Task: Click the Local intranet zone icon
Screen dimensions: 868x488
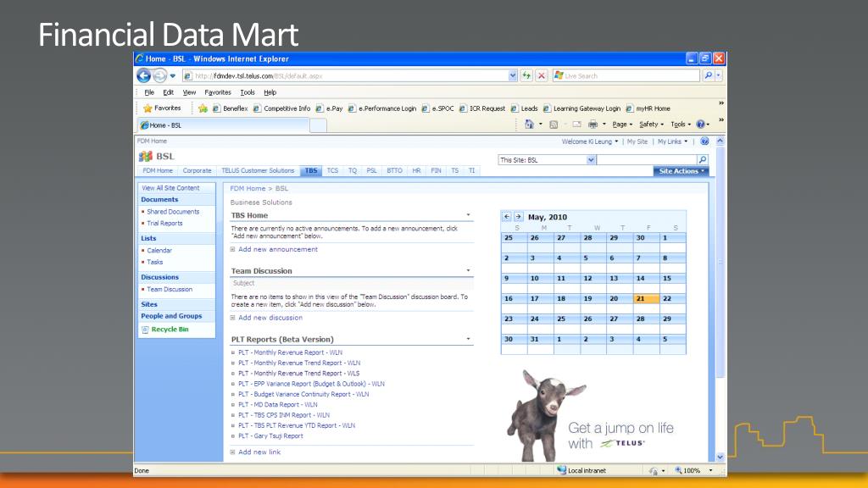Action: [x=561, y=470]
